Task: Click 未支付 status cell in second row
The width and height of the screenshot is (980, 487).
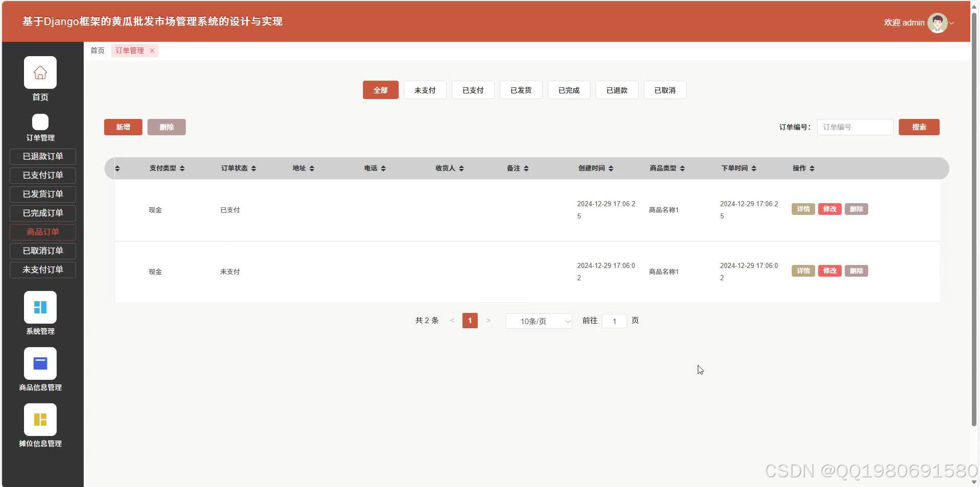Action: point(230,272)
